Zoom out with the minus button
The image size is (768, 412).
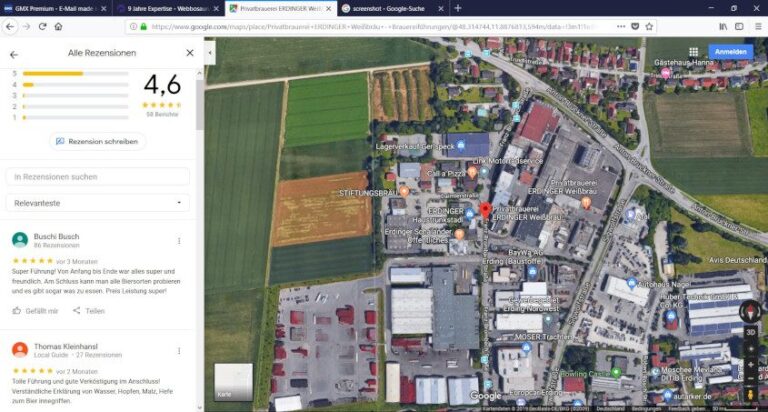point(750,379)
